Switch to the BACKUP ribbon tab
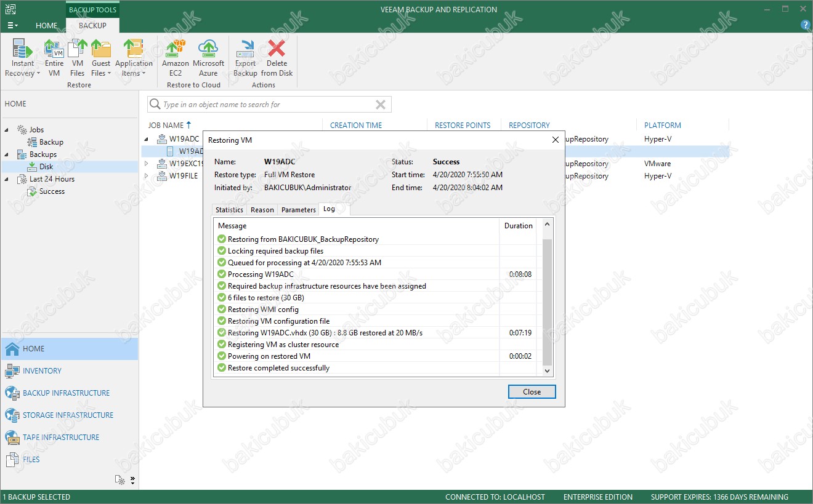The width and height of the screenshot is (813, 504). (92, 25)
